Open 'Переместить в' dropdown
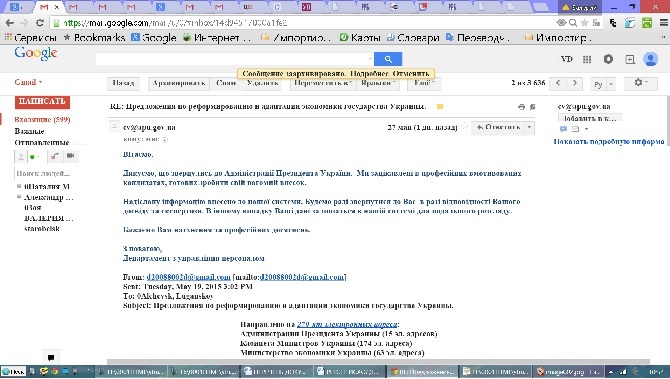The width and height of the screenshot is (670, 379). (323, 83)
